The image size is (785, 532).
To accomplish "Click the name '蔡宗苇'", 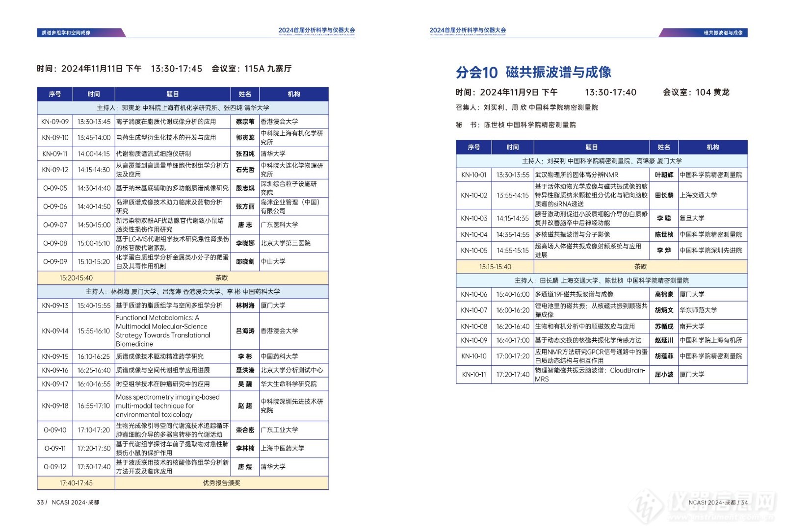I will click(x=245, y=122).
